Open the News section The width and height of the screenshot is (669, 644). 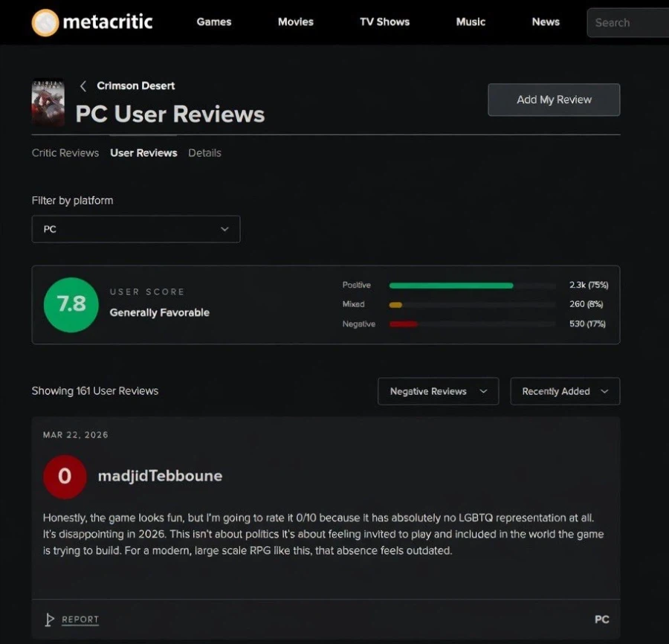coord(546,22)
